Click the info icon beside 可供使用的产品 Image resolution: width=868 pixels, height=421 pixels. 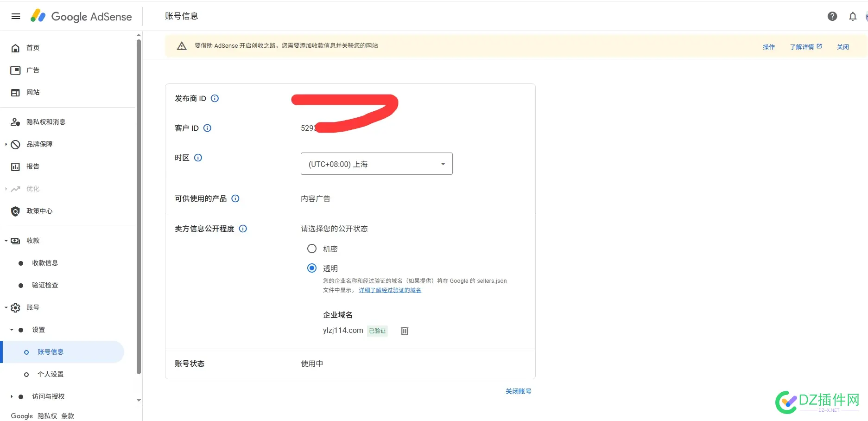click(x=235, y=198)
